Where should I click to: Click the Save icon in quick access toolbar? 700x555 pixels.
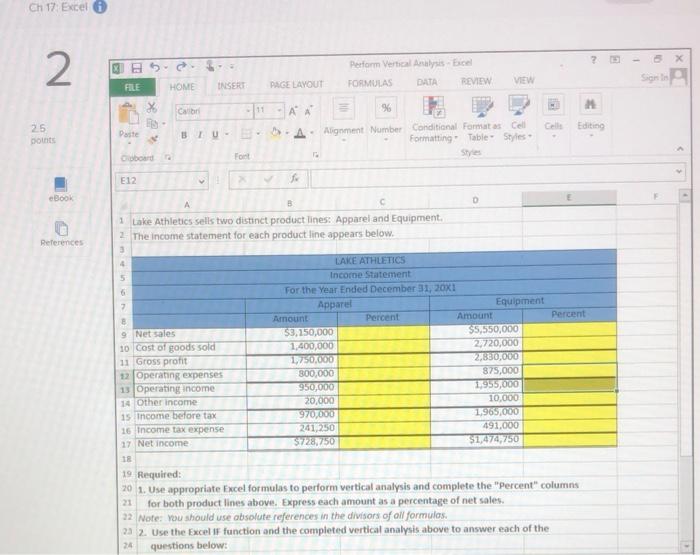tap(137, 68)
